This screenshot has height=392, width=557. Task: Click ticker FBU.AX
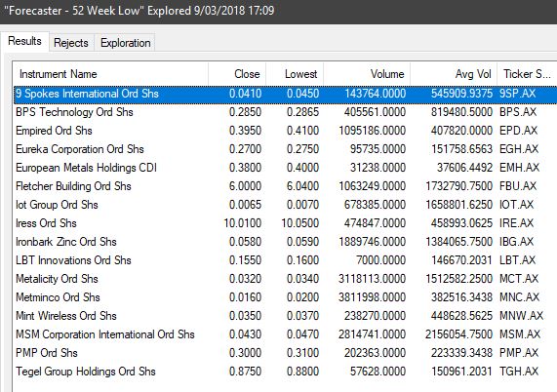[518, 186]
